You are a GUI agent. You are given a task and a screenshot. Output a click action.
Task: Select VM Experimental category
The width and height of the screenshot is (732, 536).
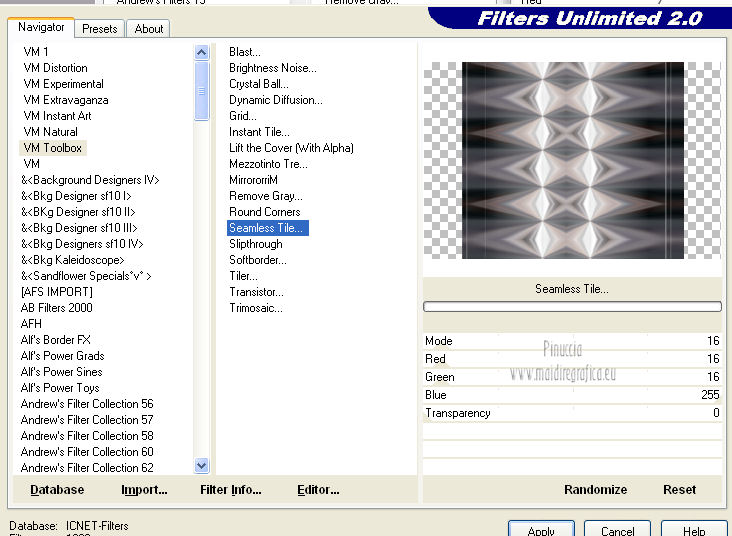(63, 84)
